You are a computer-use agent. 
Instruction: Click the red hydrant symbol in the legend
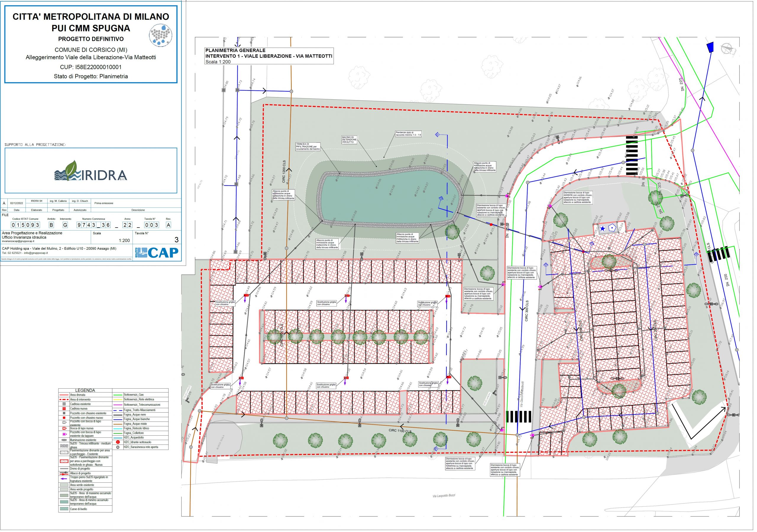pos(118,442)
